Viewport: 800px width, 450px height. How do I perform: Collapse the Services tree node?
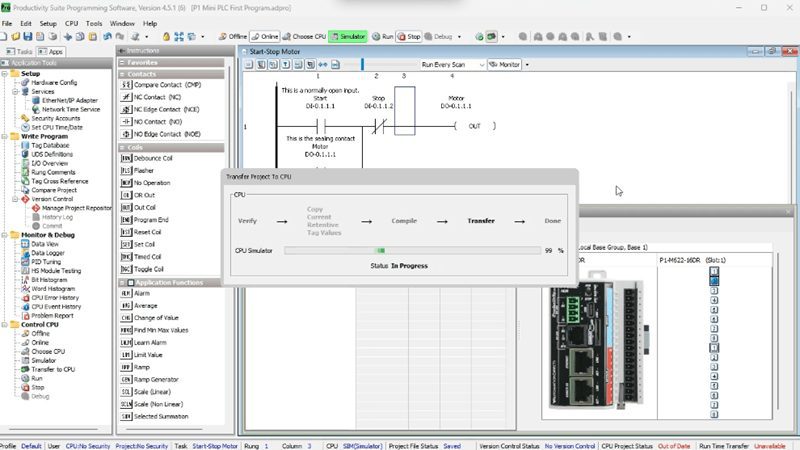15,91
